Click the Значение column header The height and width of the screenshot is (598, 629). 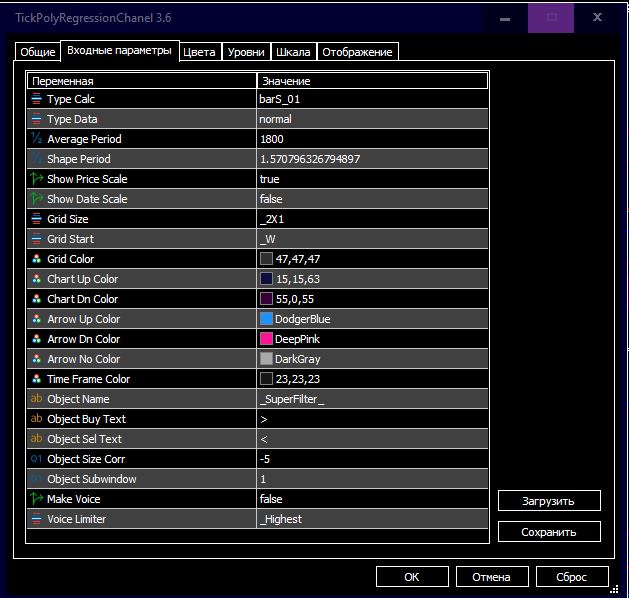(372, 81)
